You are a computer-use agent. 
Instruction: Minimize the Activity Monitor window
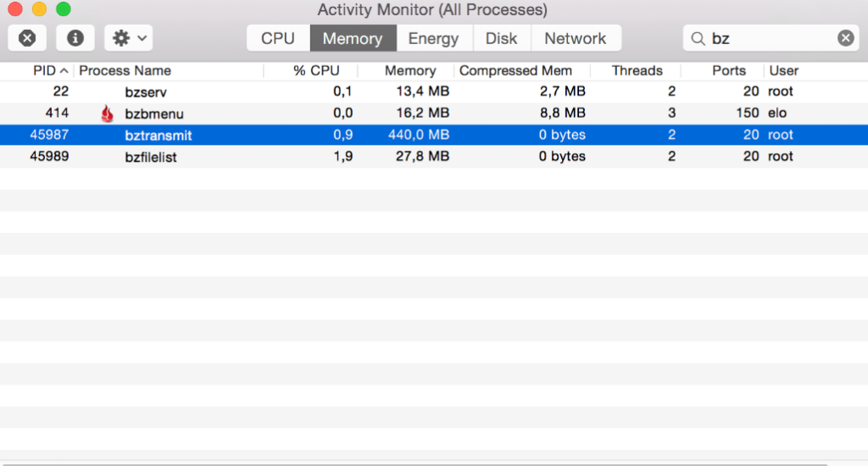39,8
